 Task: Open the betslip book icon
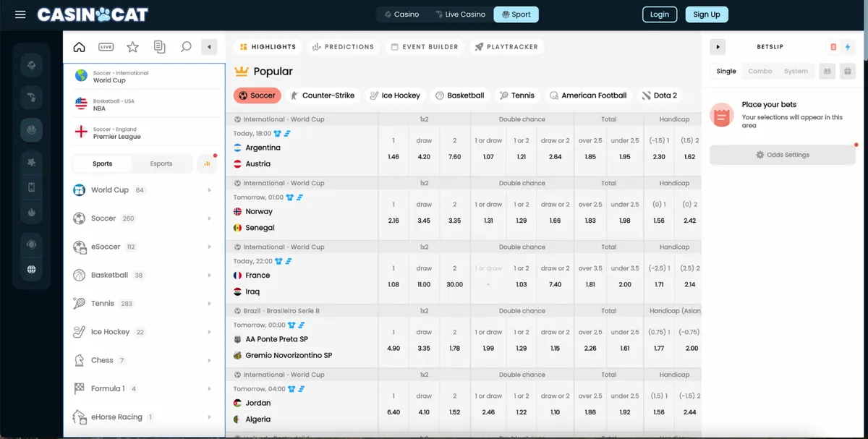click(x=827, y=71)
